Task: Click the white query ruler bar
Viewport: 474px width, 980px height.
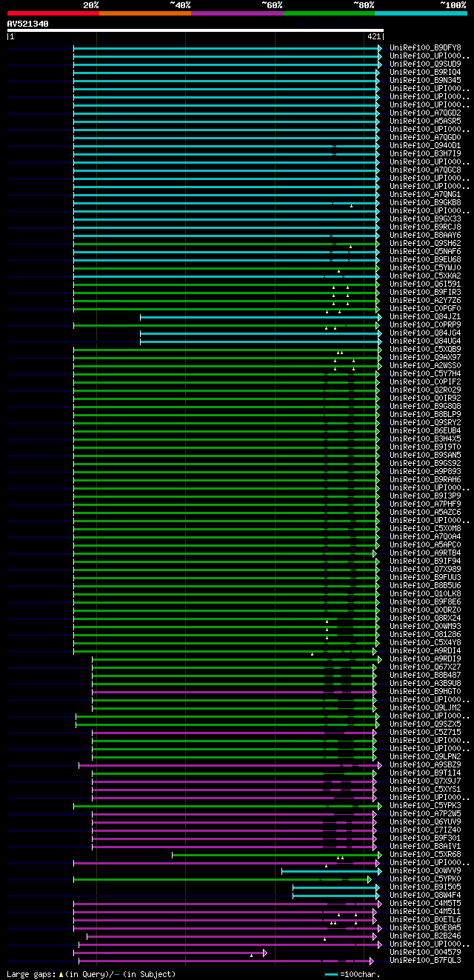Action: (x=195, y=30)
